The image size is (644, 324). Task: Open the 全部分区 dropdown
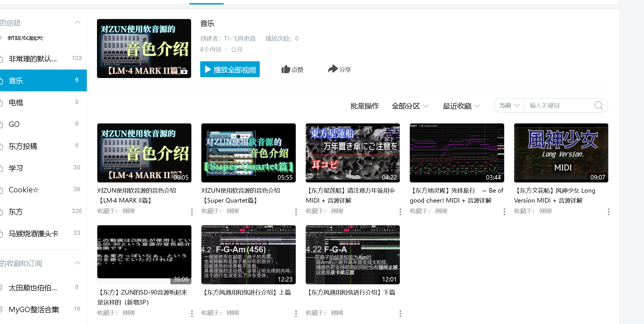coord(410,106)
